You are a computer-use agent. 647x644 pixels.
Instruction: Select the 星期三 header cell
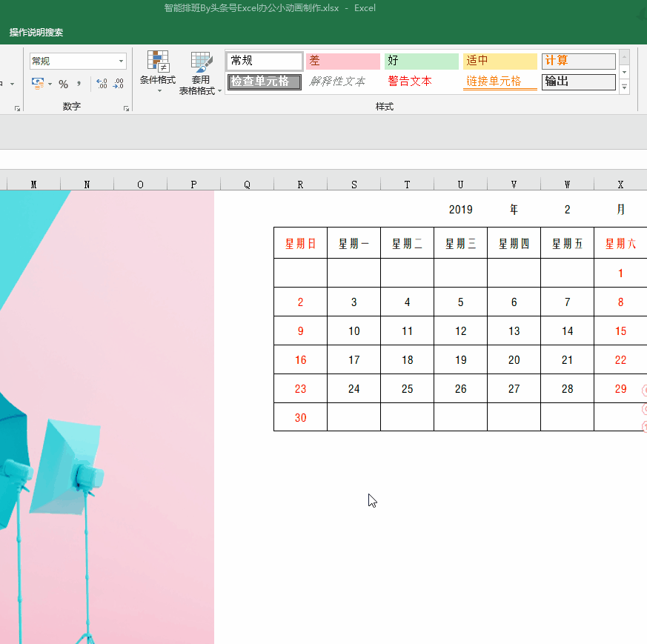[x=460, y=243]
